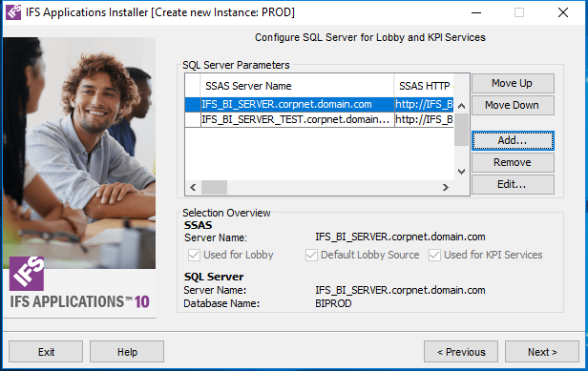This screenshot has width=588, height=371.
Task: Open the Help button
Action: coord(127,352)
